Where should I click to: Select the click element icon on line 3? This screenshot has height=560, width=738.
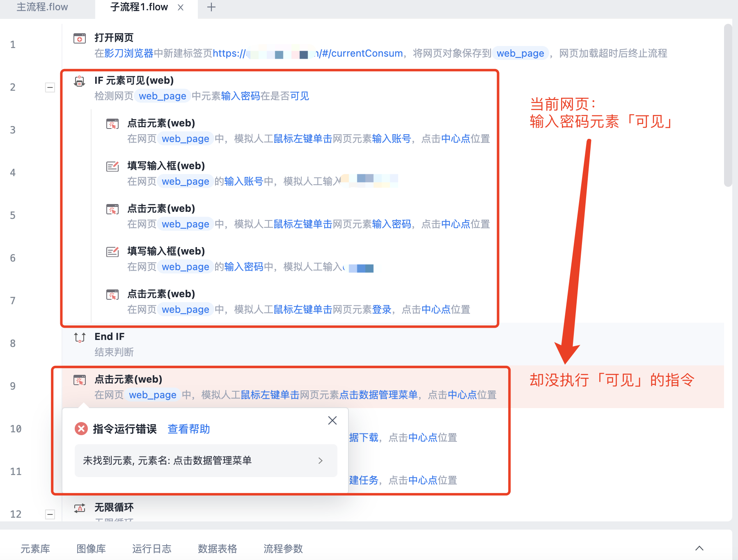112,124
